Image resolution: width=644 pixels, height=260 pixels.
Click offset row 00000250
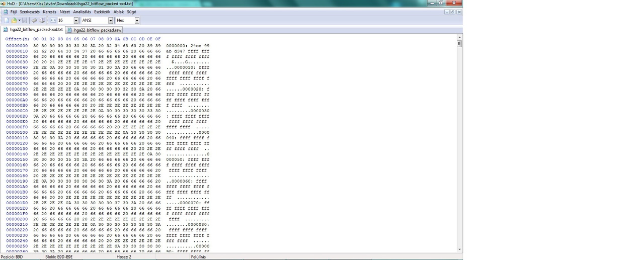coord(17,246)
